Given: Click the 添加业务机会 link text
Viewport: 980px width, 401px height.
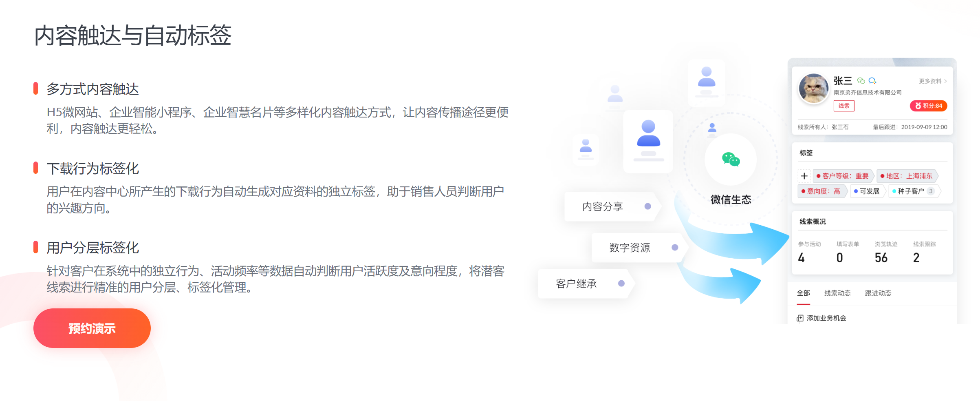Looking at the screenshot, I should pos(826,318).
